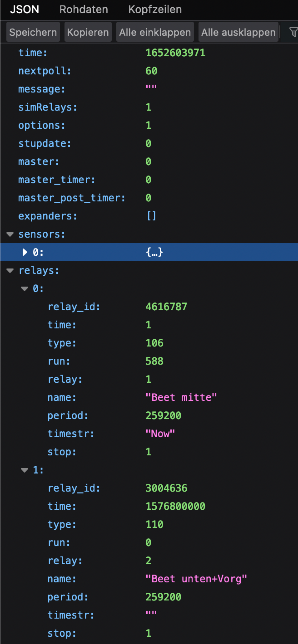Collapse relay entry 1 under relays
Image resolution: width=298 pixels, height=644 pixels.
pyautogui.click(x=25, y=470)
